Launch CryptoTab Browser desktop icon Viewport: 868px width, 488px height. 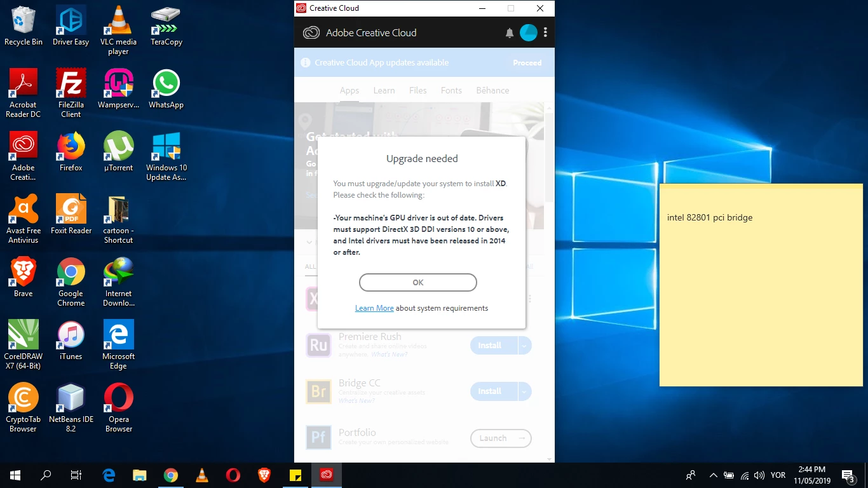tap(24, 408)
